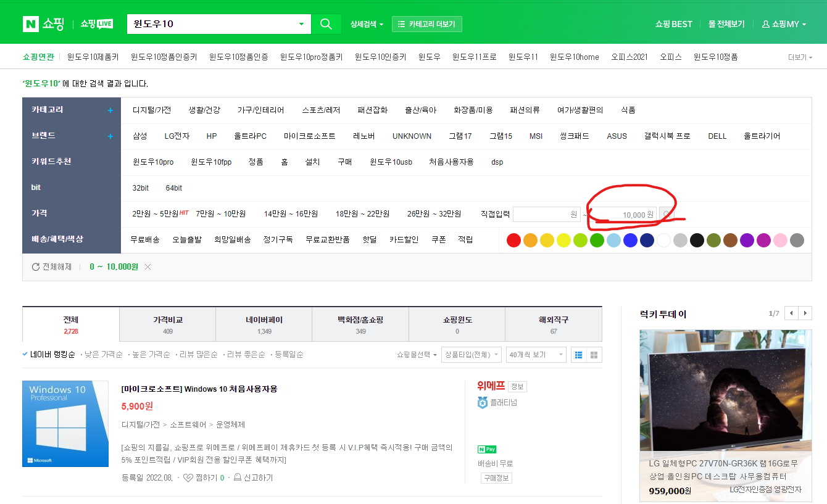
Task: Expand 더보기 for related keywords
Action: (x=800, y=57)
